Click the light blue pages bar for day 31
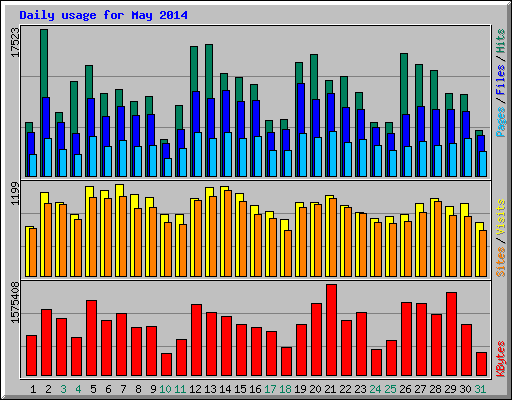The width and height of the screenshot is (512, 400). click(483, 164)
